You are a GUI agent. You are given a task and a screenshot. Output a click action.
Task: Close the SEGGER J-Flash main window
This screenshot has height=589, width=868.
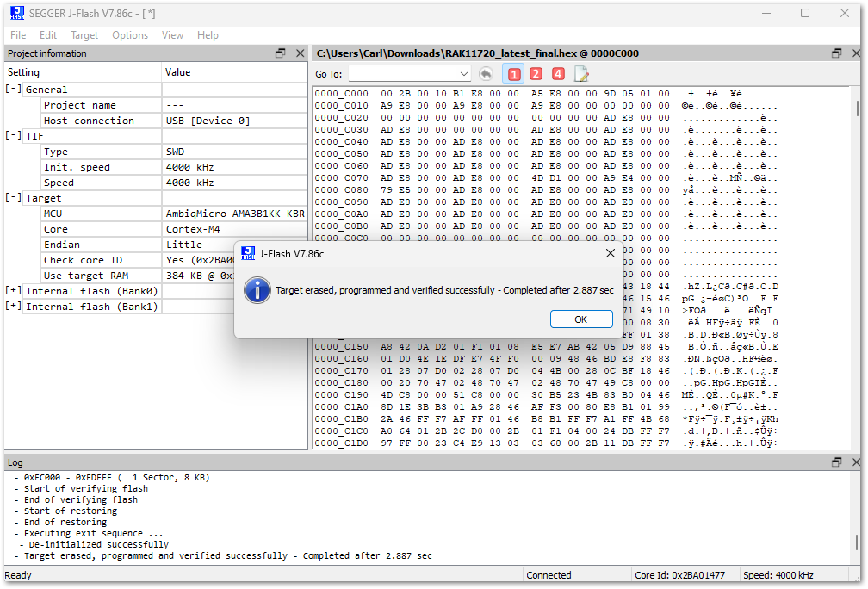[x=844, y=13]
